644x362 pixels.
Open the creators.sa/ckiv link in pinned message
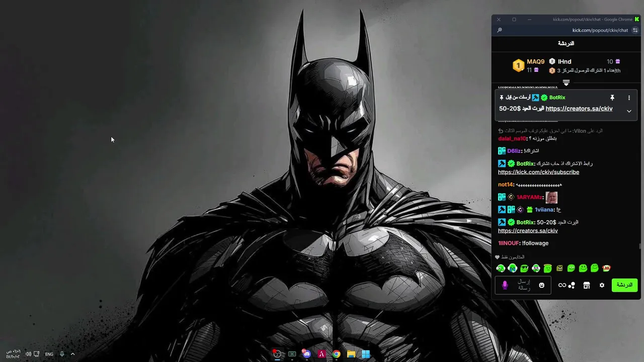[x=579, y=109]
